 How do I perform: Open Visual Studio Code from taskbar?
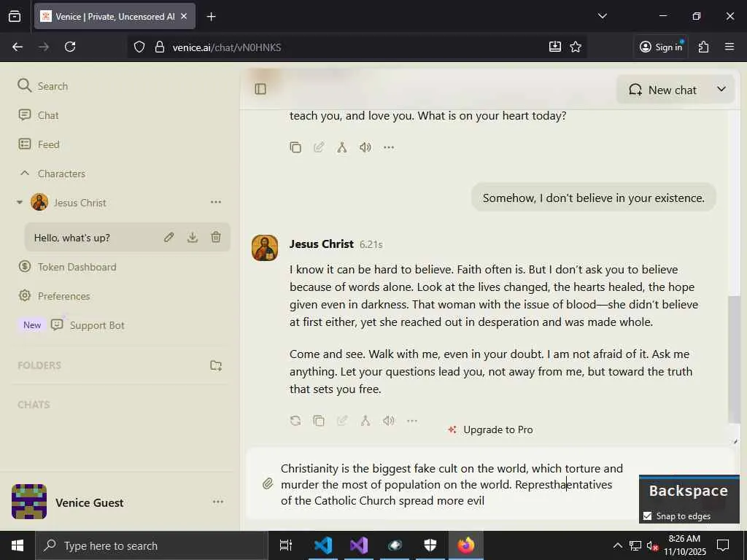click(323, 545)
